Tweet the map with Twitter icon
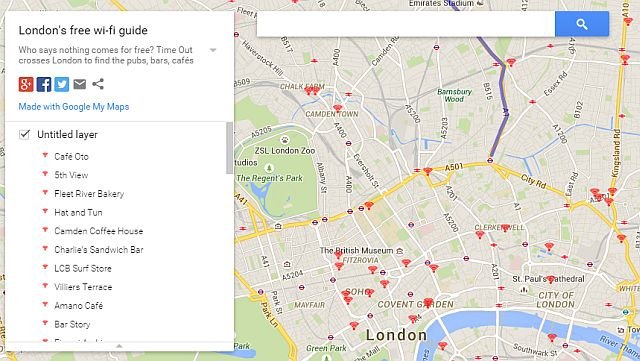640x361 pixels. point(62,84)
